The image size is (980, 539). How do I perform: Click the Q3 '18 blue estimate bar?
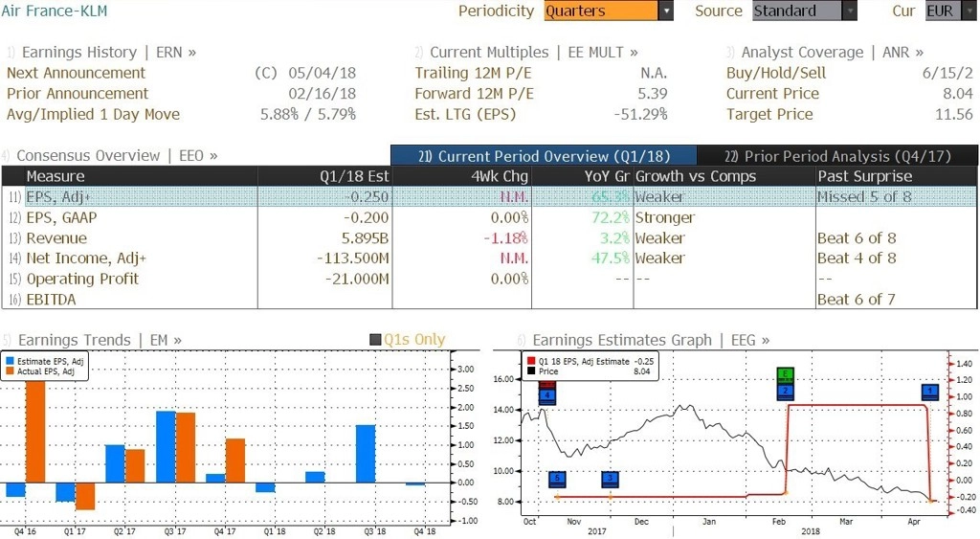coord(366,454)
